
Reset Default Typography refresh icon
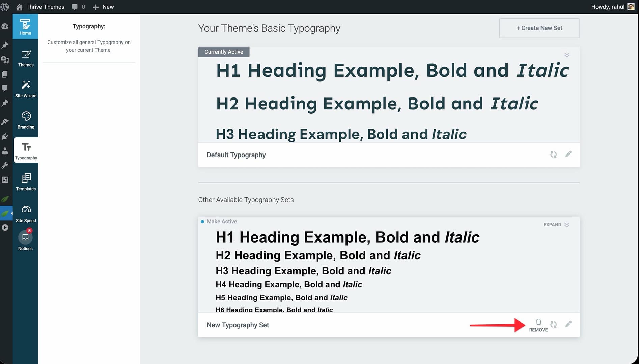click(553, 155)
